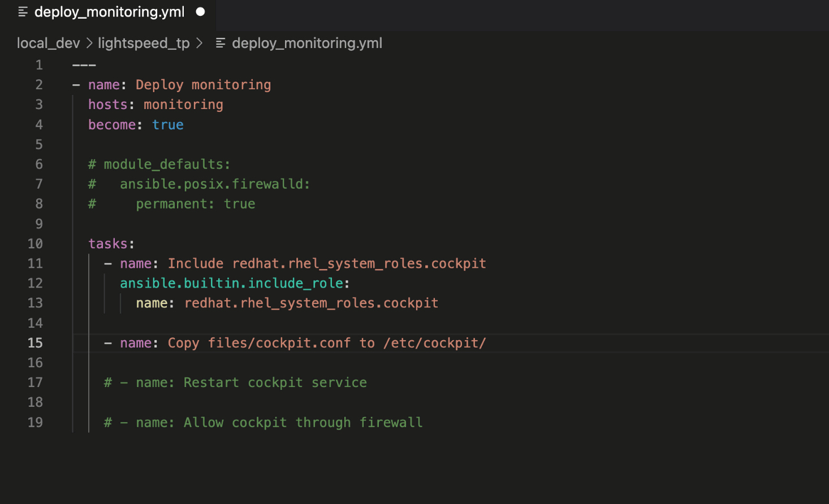Click 'redhat.rhel_system_roles.cockpit' value on line 13
The image size is (829, 504).
311,303
